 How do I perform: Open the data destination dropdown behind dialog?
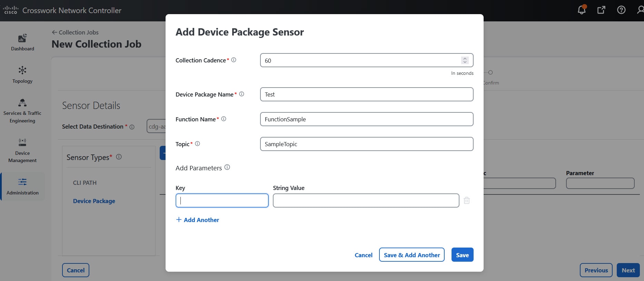tap(156, 126)
